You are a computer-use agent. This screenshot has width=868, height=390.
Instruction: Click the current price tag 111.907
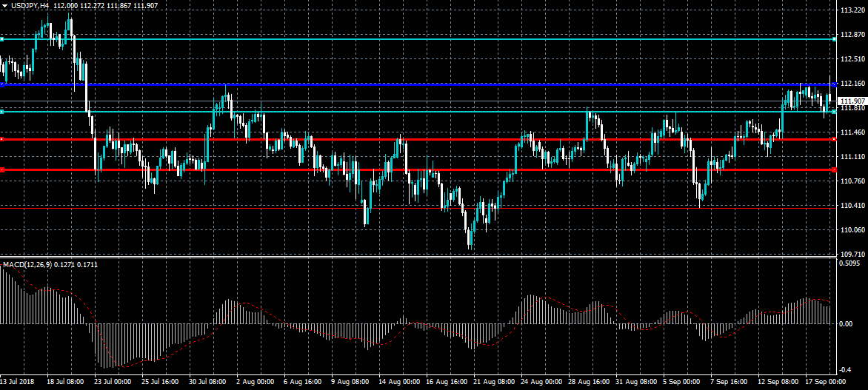(852, 101)
